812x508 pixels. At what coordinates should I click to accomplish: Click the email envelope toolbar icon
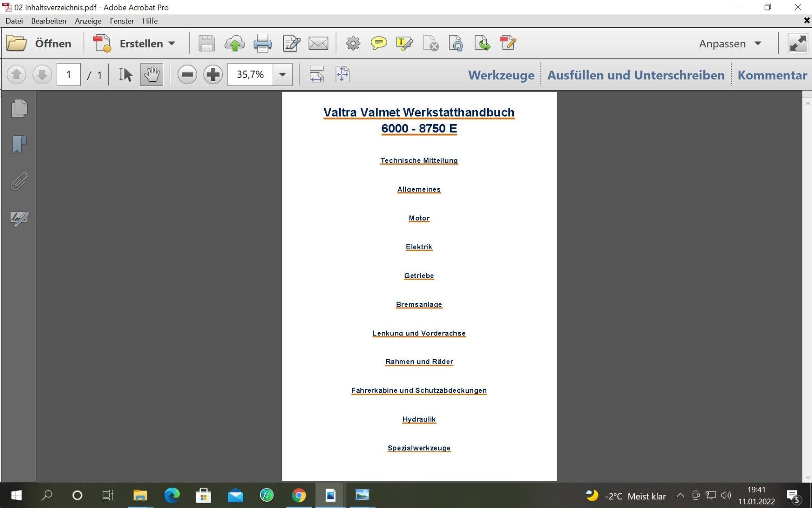click(318, 44)
